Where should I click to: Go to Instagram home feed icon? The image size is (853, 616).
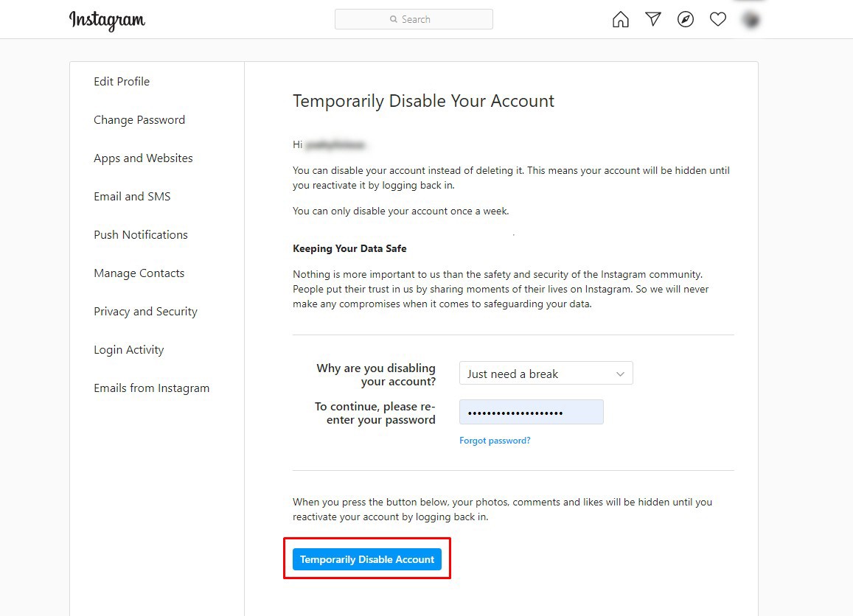click(x=621, y=20)
